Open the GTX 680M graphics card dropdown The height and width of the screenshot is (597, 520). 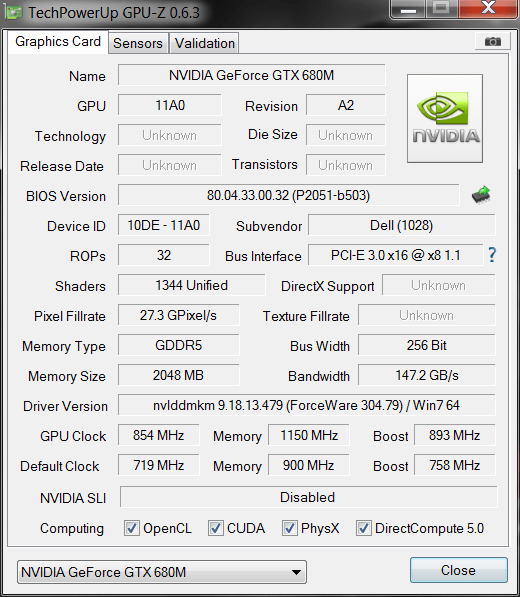click(162, 572)
